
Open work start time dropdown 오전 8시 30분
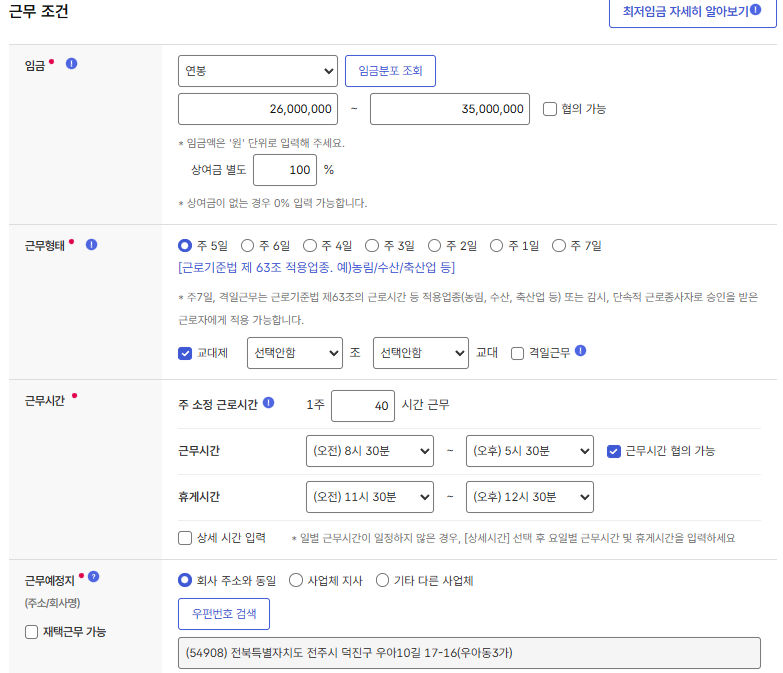(x=369, y=451)
